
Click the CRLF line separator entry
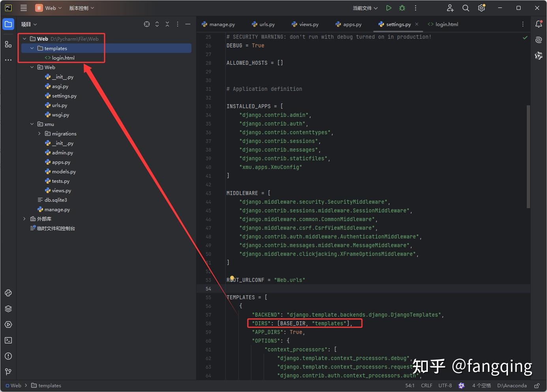(x=427, y=386)
